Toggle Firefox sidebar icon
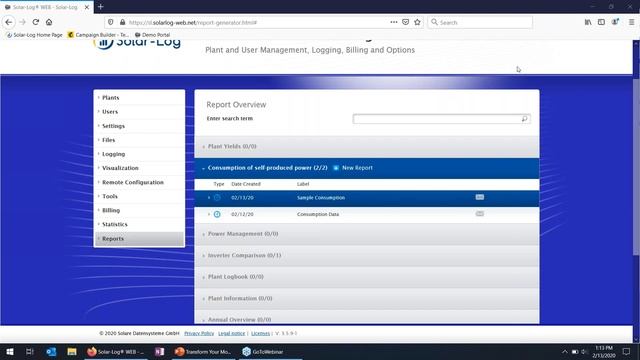Screen dimensions: 640x360 pos(601,22)
